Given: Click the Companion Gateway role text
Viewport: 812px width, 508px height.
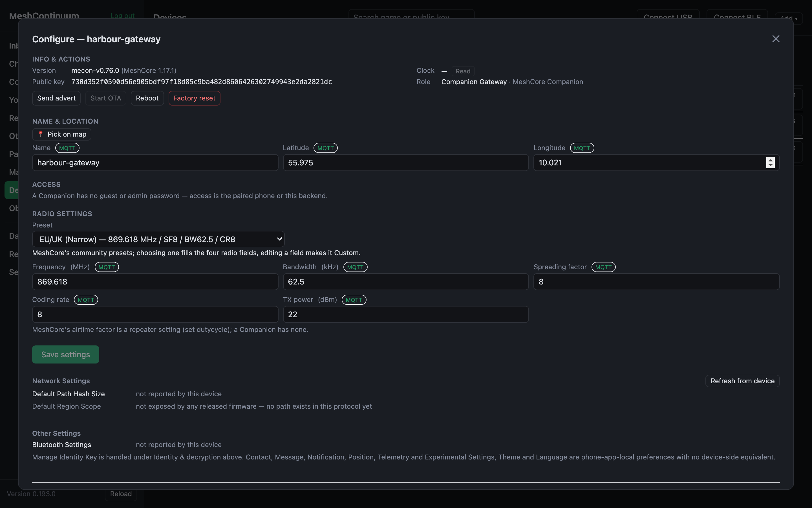Looking at the screenshot, I should (474, 82).
